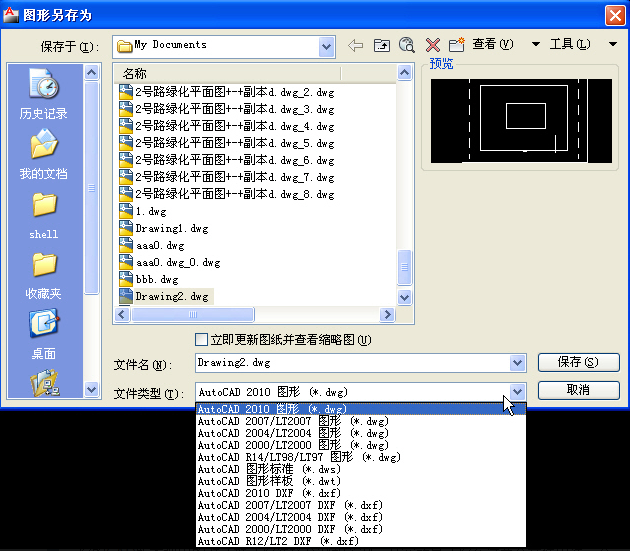This screenshot has width=630, height=551.
Task: Choose AutoCAD 图形样板 (*.dwt) option
Action: click(360, 481)
